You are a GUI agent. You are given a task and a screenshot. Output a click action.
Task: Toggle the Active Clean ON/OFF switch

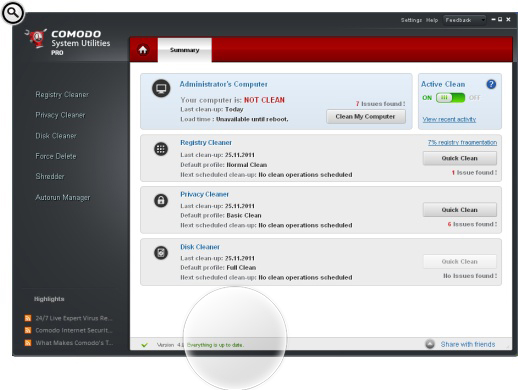[450, 98]
